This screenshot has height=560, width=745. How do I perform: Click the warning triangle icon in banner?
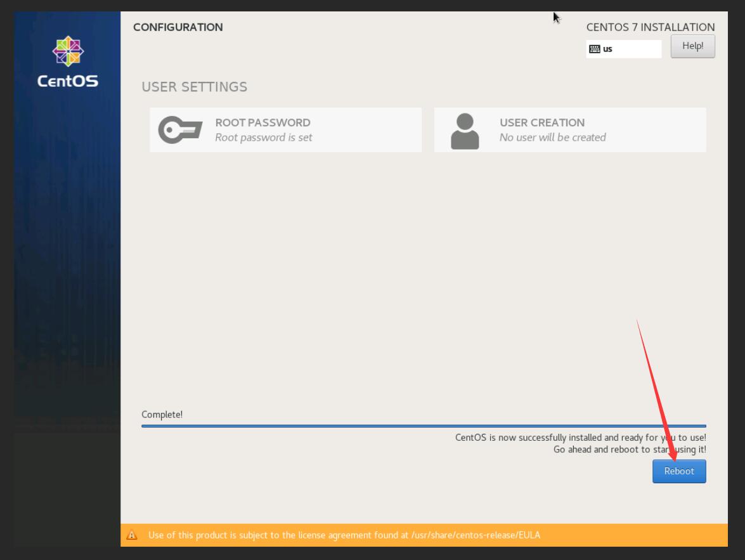click(x=132, y=535)
